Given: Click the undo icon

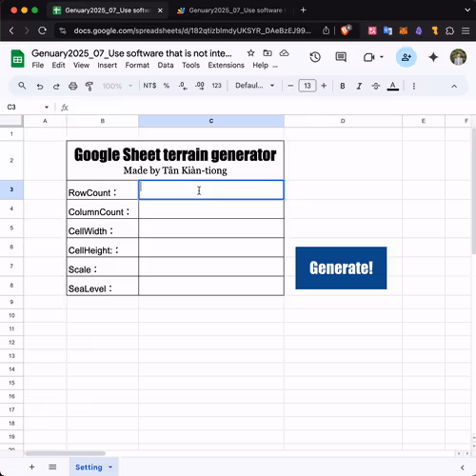Looking at the screenshot, I should (x=40, y=86).
